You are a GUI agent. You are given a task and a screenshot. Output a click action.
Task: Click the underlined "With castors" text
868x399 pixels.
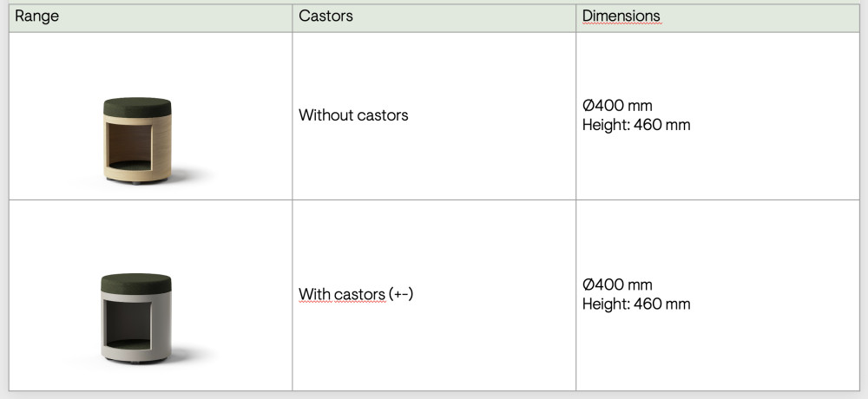342,294
